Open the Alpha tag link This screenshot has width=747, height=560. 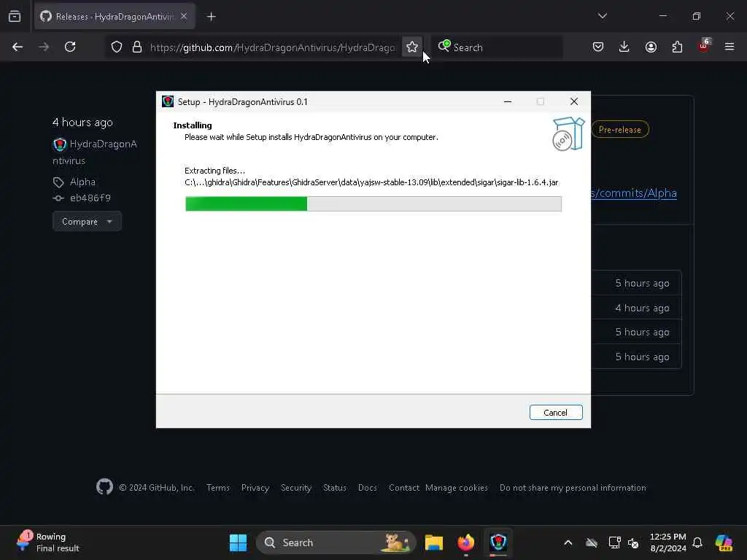tap(82, 182)
